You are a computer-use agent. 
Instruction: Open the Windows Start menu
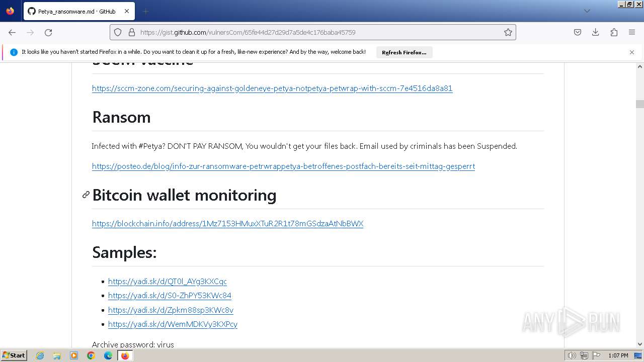14,355
